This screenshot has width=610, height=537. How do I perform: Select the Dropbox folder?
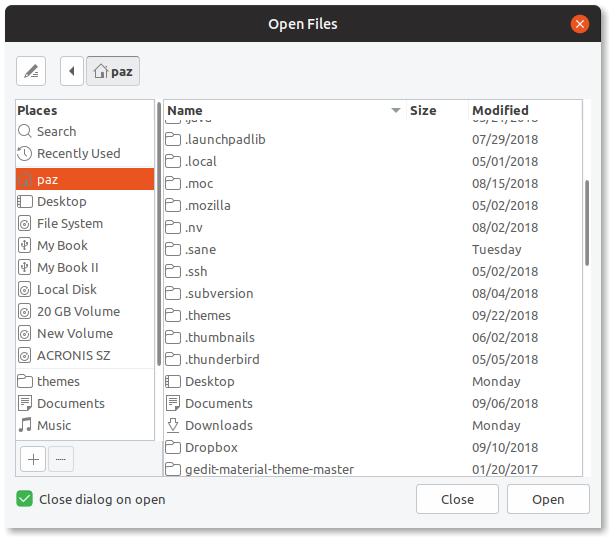373,448
